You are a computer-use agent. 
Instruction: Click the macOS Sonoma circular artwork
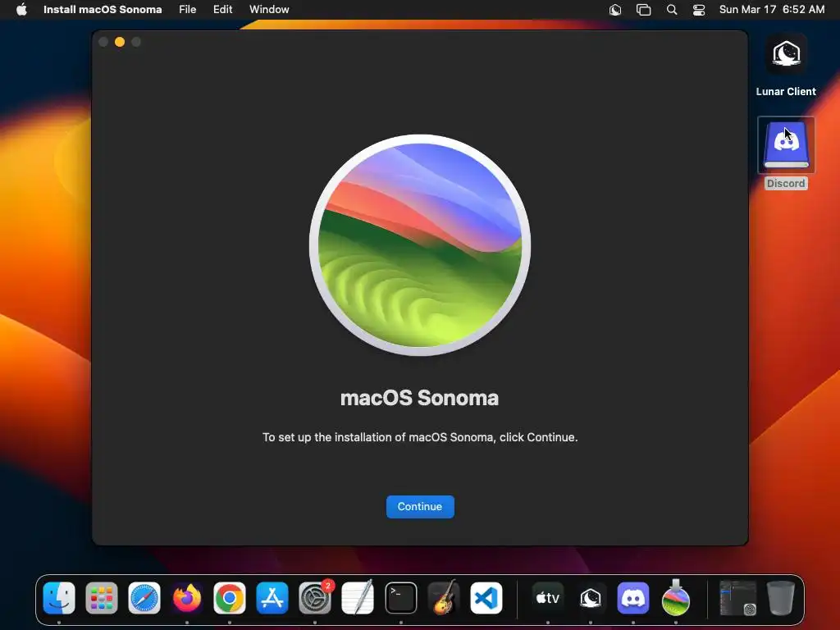pos(420,244)
